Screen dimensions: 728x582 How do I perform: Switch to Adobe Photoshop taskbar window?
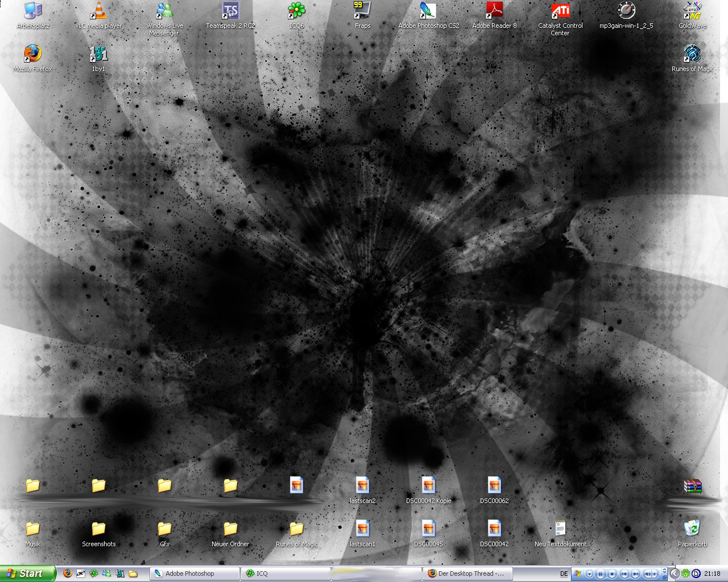[x=195, y=573]
